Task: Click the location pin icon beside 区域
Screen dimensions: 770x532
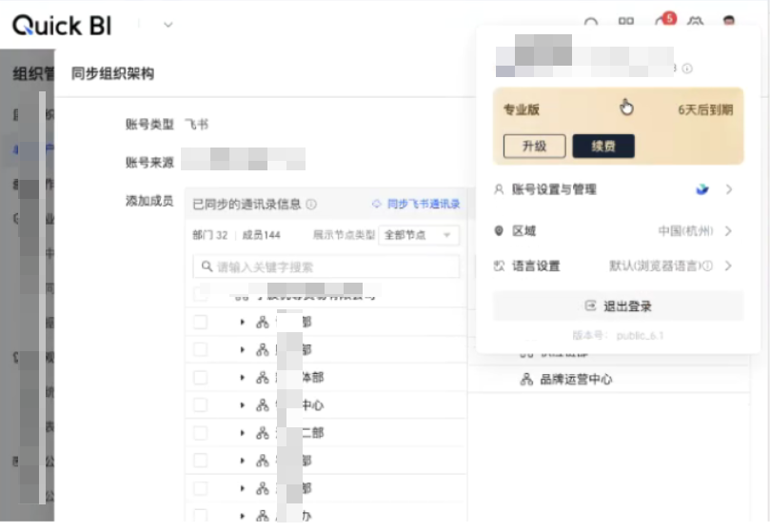Action: pyautogui.click(x=499, y=231)
